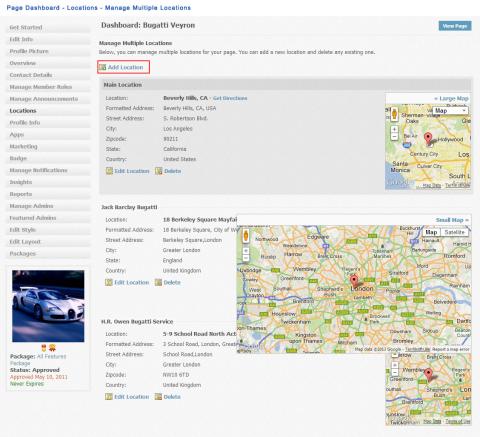This screenshot has height=437, width=480.
Task: Click Edit Location link for H.R. Owen Service
Action: (132, 397)
